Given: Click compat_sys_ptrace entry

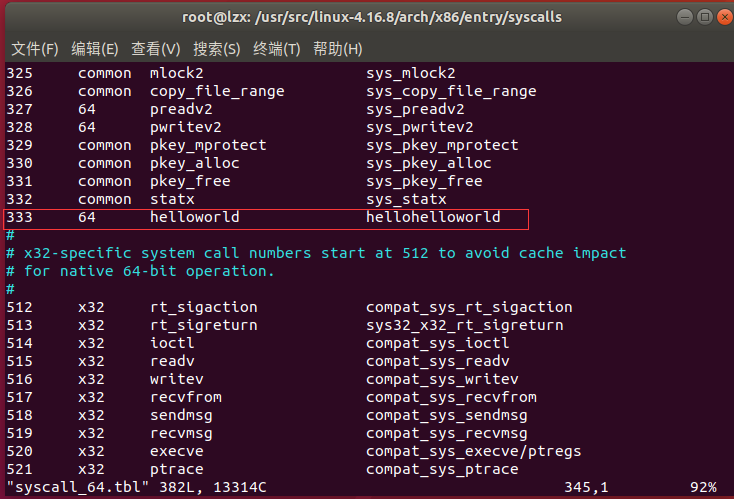Looking at the screenshot, I should 442,470.
